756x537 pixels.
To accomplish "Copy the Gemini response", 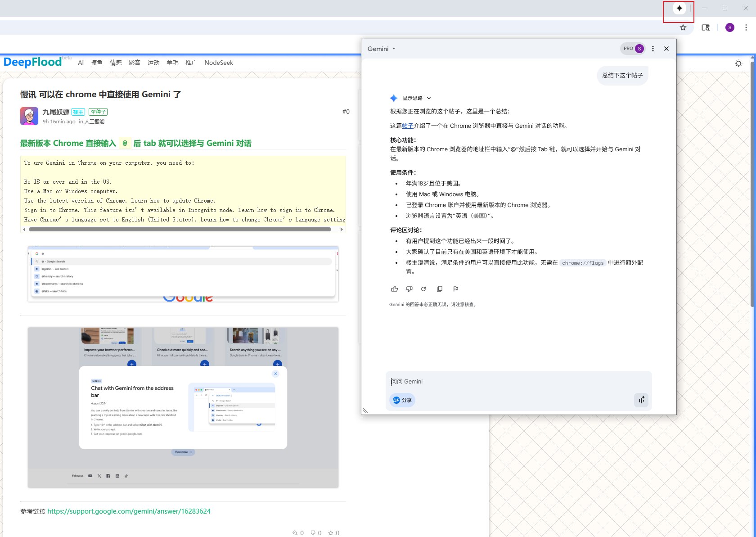I will pos(440,289).
